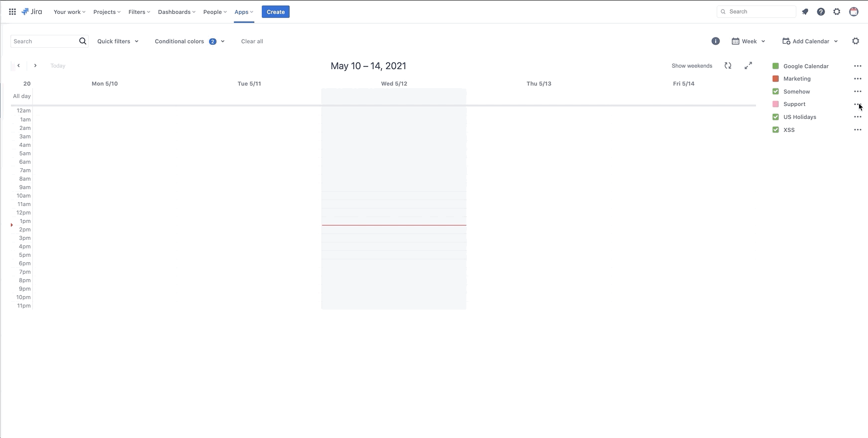Toggle the XSS calendar checkbox
This screenshot has width=868, height=438.
(x=775, y=130)
